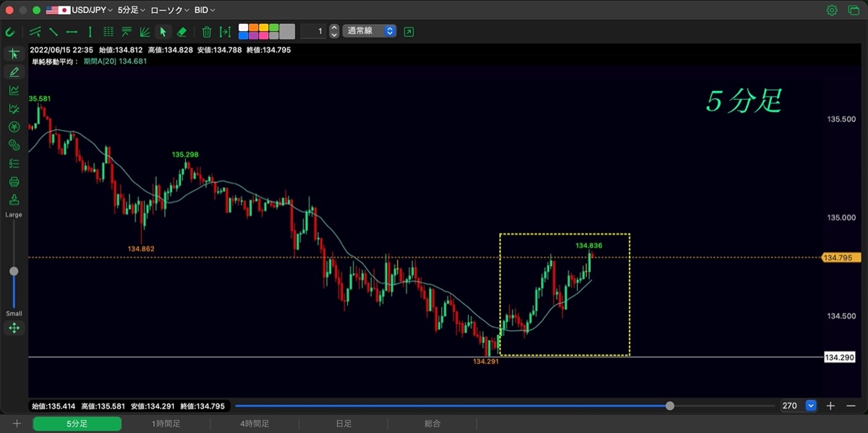
Task: Select the diagonal trend line tool
Action: tap(53, 32)
